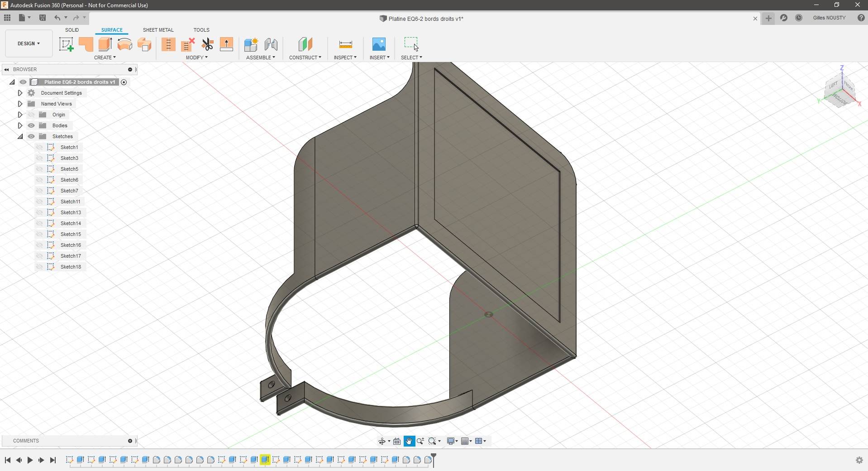Image resolution: width=868 pixels, height=471 pixels.
Task: Open the INSERT menu
Action: coord(379,58)
